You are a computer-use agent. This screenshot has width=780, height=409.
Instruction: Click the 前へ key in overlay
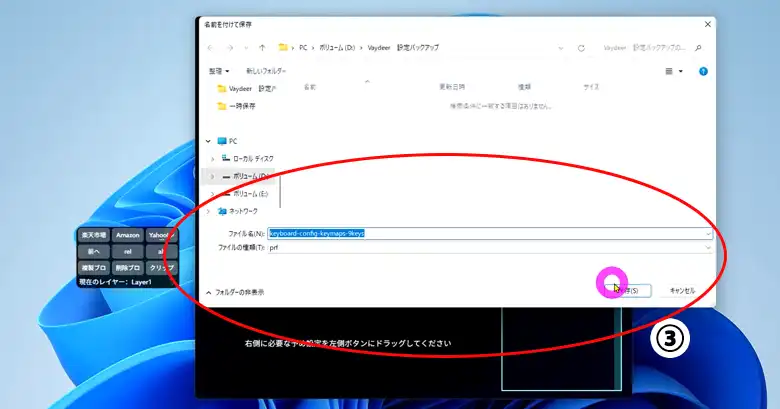(x=94, y=252)
